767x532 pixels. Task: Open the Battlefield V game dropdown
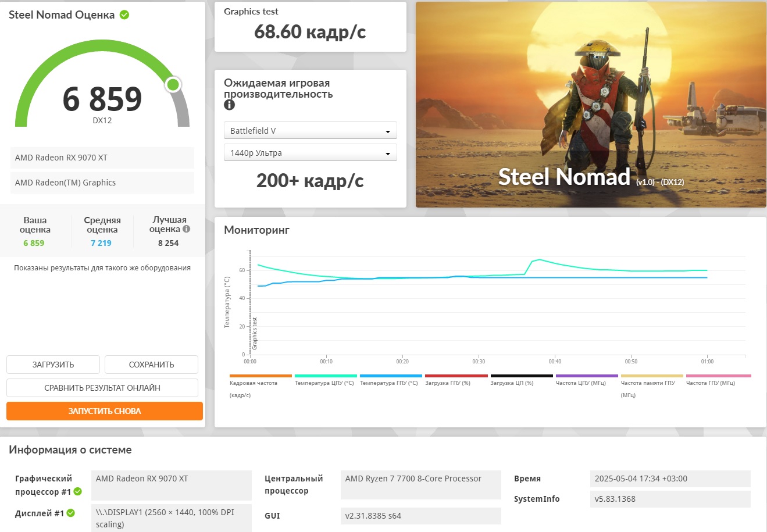coord(311,131)
